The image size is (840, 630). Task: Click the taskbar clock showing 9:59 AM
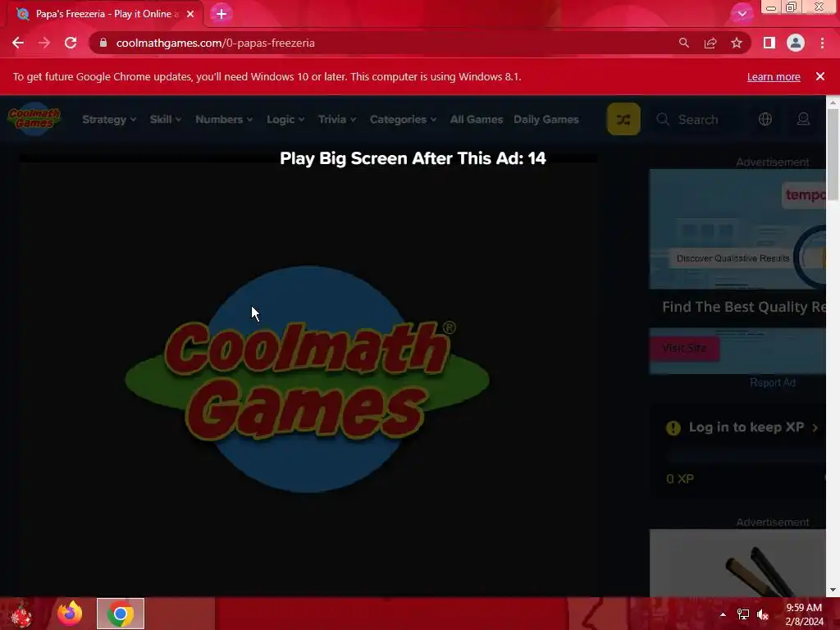tap(804, 614)
